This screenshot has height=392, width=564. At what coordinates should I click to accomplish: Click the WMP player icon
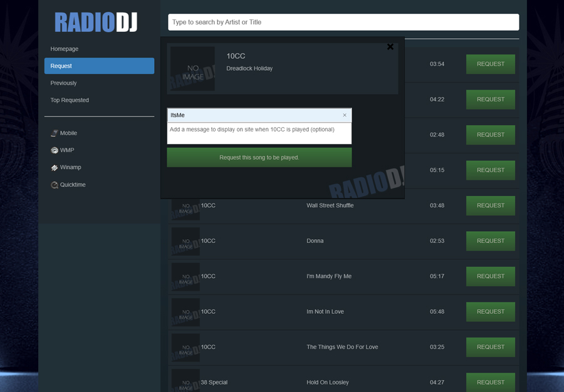[x=55, y=150]
